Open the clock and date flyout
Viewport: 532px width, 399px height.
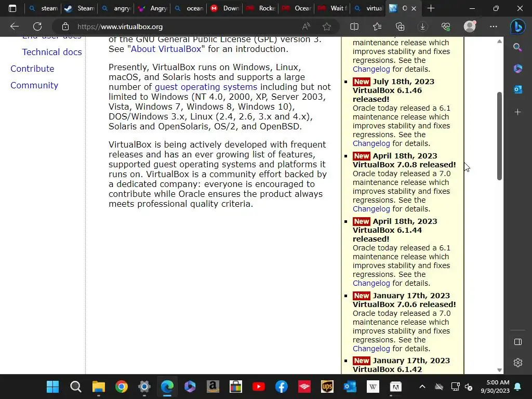pyautogui.click(x=495, y=387)
